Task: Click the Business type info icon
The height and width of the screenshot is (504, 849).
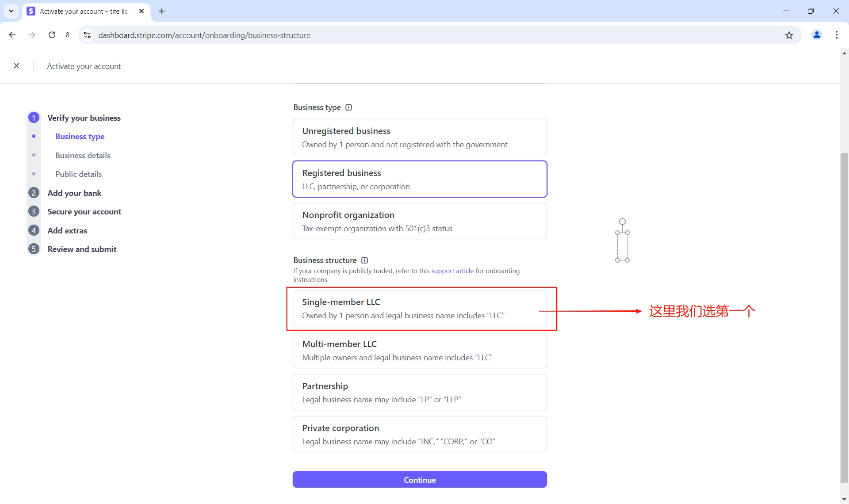Action: coord(348,107)
